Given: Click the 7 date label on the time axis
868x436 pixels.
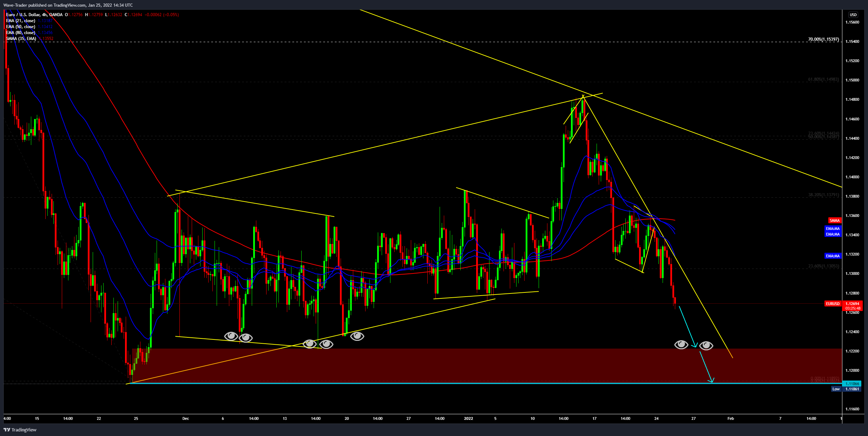Looking at the screenshot, I should 780,418.
